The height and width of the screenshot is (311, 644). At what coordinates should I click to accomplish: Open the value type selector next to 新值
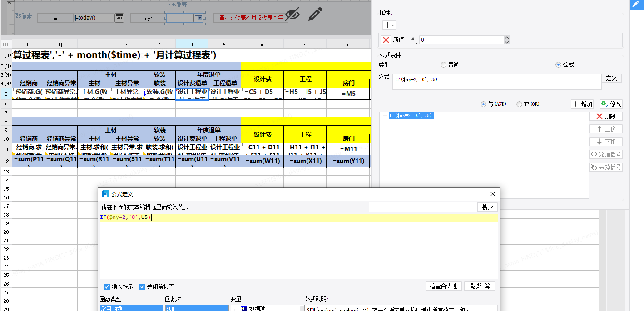point(413,39)
